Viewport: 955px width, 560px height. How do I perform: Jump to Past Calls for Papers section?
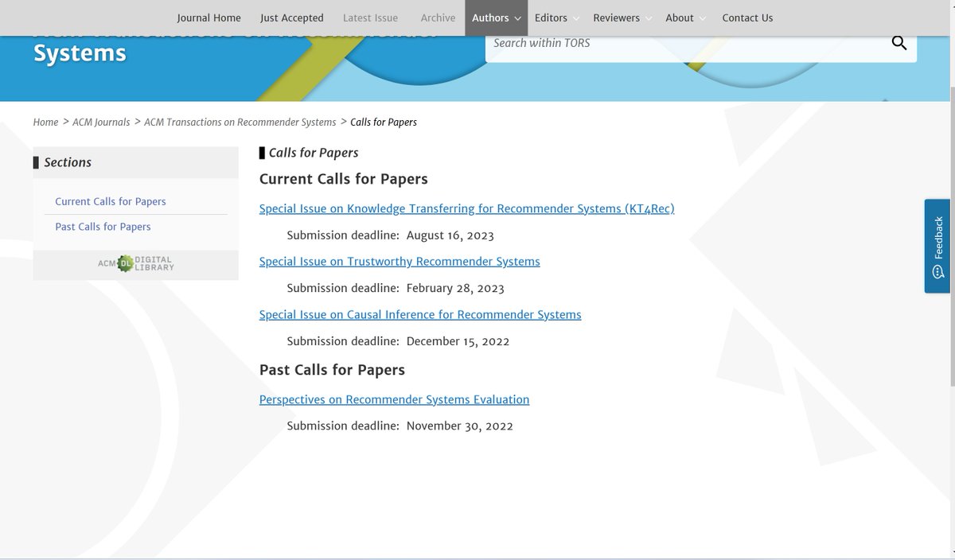pos(103,227)
